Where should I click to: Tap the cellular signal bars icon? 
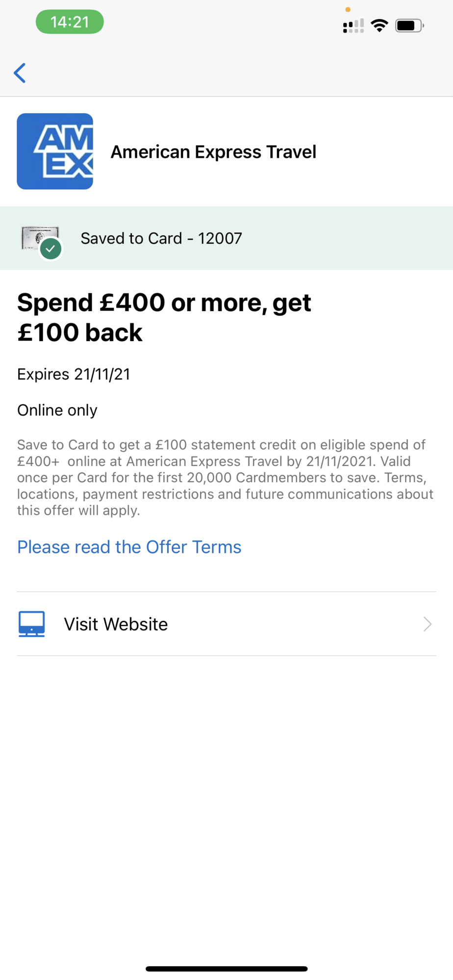pyautogui.click(x=353, y=26)
